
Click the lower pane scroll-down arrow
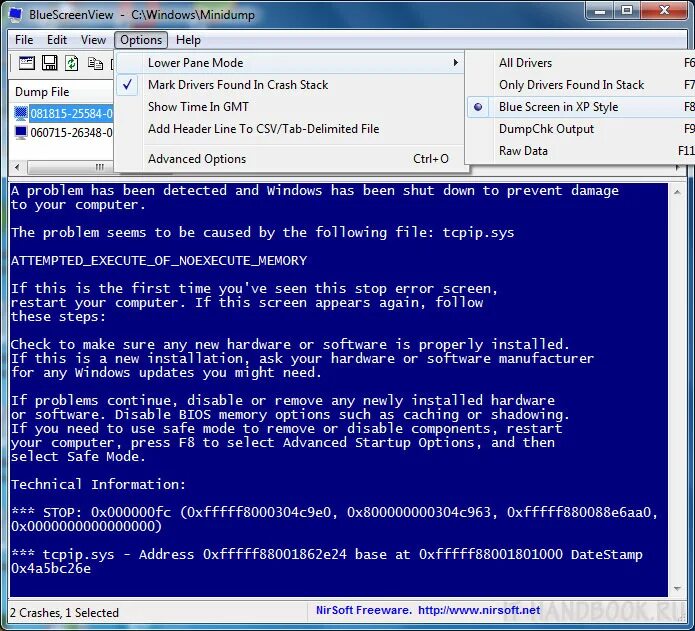pyautogui.click(x=677, y=588)
